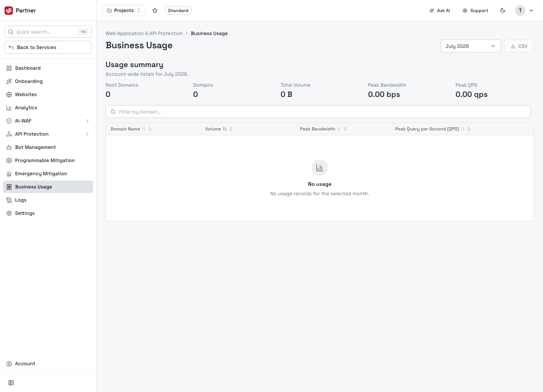This screenshot has height=392, width=543.
Task: Collapse sidebar panel icon
Action: click(x=11, y=383)
